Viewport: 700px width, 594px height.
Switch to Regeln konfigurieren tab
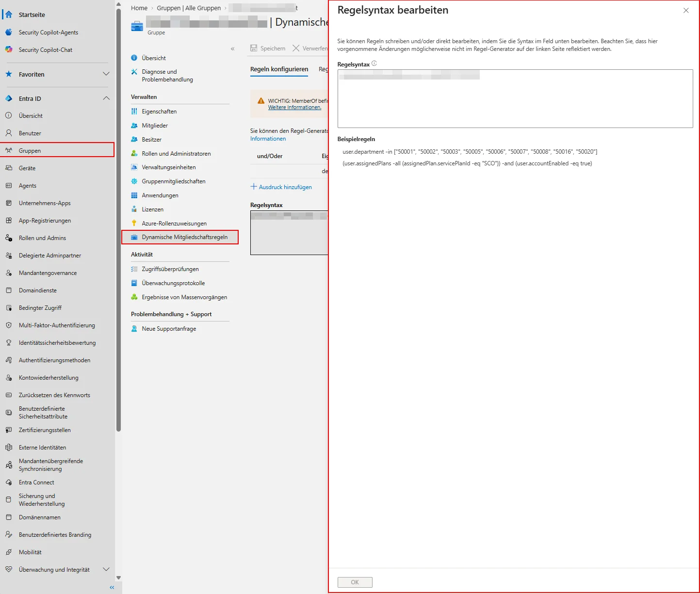coord(279,69)
